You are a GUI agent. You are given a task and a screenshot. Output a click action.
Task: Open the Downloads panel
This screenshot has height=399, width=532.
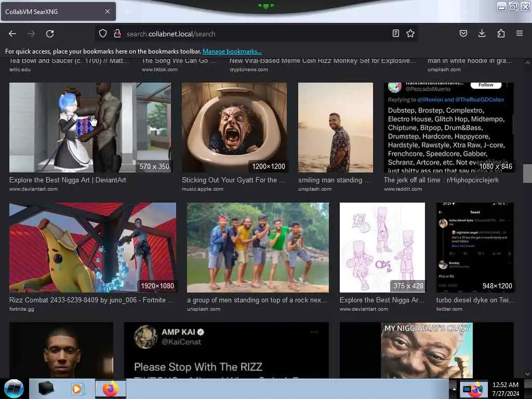[482, 33]
